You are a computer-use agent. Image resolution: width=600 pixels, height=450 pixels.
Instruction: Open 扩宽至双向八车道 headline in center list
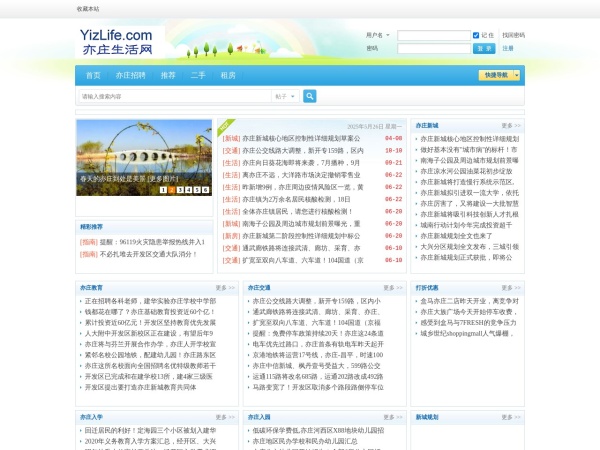303,260
